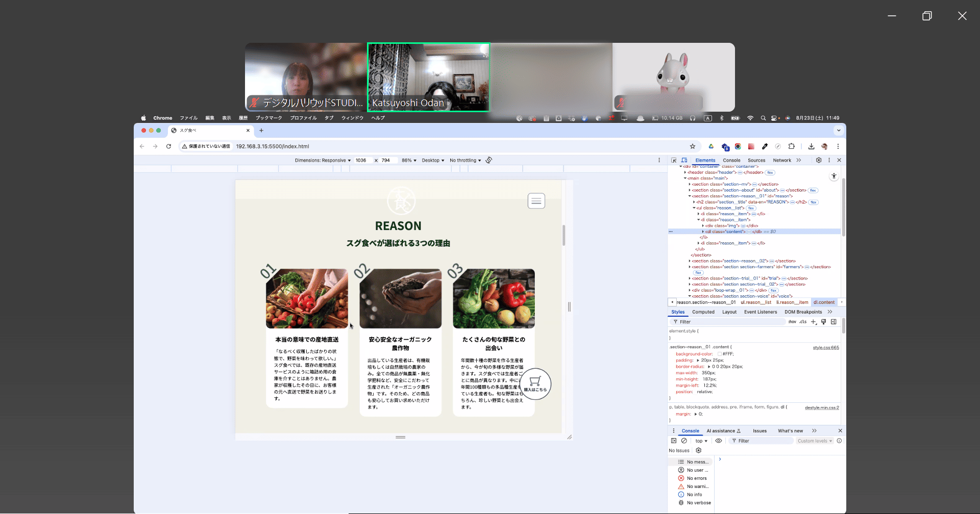Select ul.reason__list breadcrumb

(756, 302)
